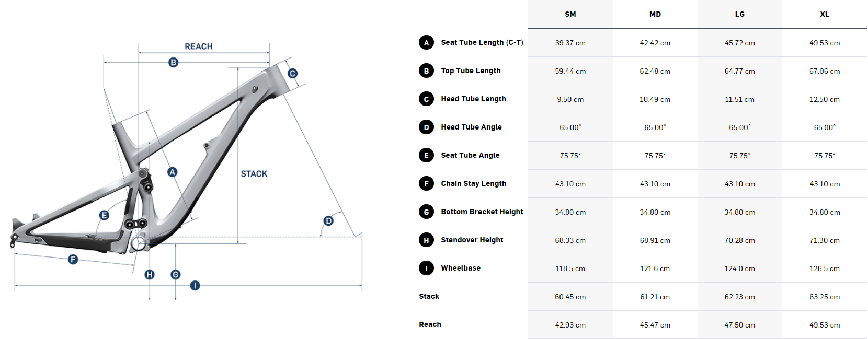Click the Wheelbase row label

(x=461, y=268)
